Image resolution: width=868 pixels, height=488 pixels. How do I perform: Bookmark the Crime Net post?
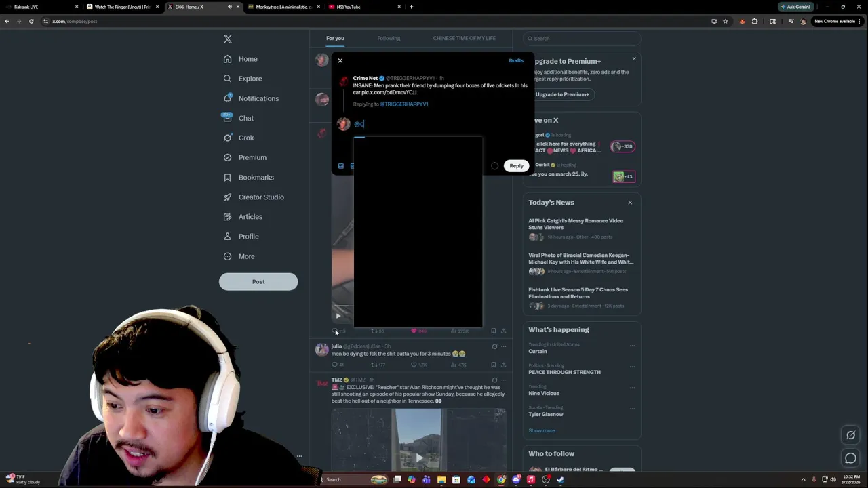[x=494, y=331]
